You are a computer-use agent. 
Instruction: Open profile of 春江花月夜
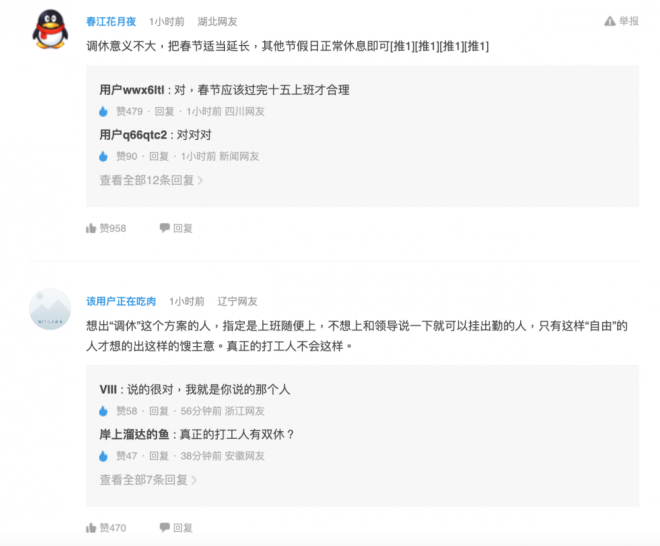click(111, 21)
